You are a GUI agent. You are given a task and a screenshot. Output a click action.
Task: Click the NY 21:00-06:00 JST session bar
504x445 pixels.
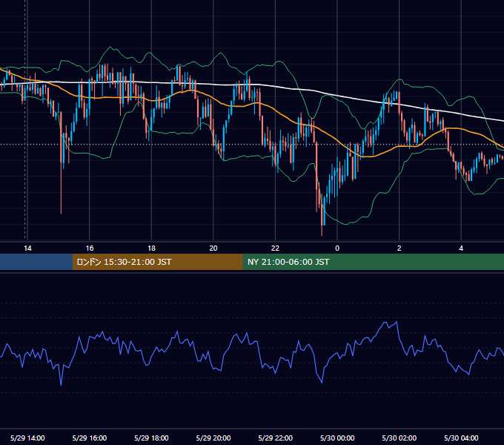click(373, 262)
